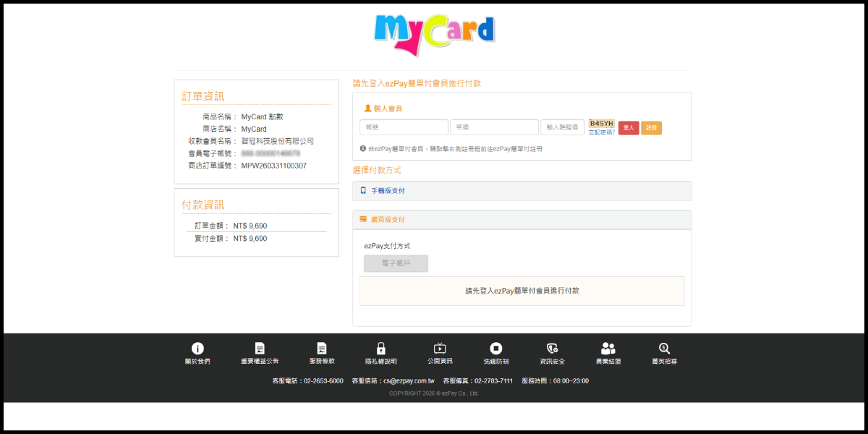Viewport: 868px width, 434px height.
Task: Open 重要權益公告 document icon
Action: click(260, 349)
